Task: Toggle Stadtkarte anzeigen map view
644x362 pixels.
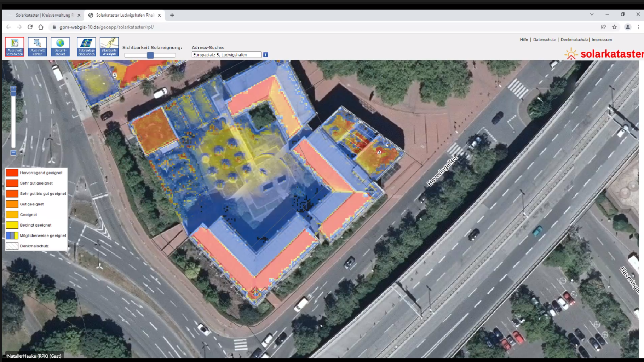Action: [109, 47]
